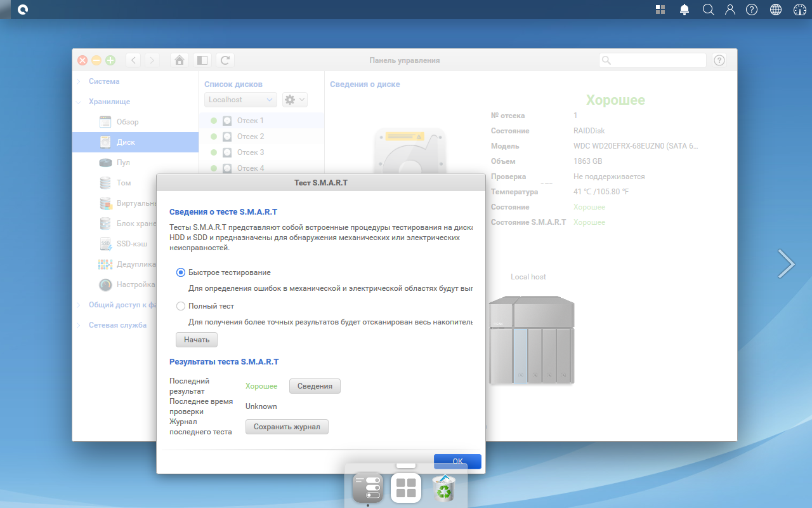This screenshot has width=812, height=508.
Task: Click the Deduplication sidebar icon
Action: [106, 264]
